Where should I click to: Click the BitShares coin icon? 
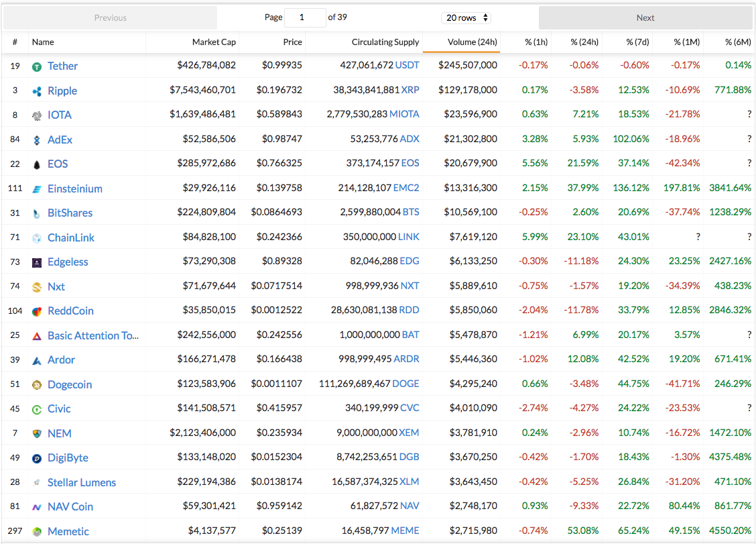click(x=37, y=213)
